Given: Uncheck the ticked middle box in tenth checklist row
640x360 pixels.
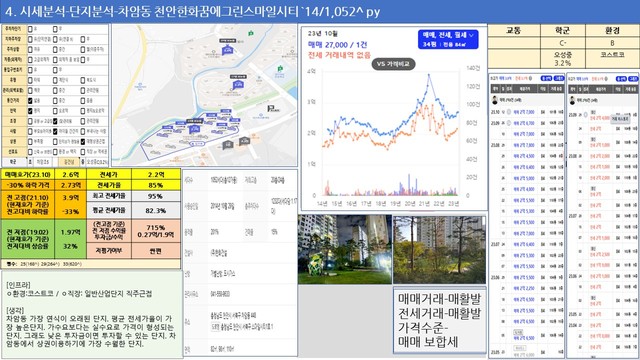Looking at the screenshot, I should pyautogui.click(x=55, y=121).
